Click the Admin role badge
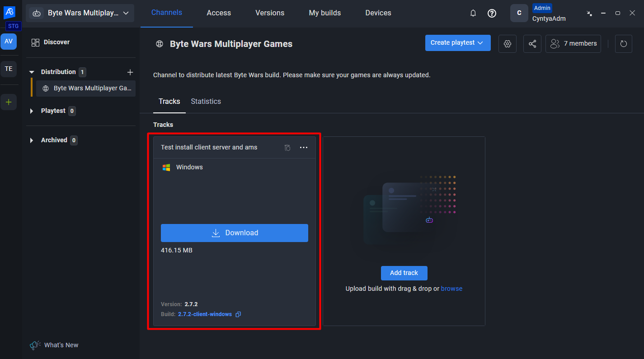 point(542,8)
